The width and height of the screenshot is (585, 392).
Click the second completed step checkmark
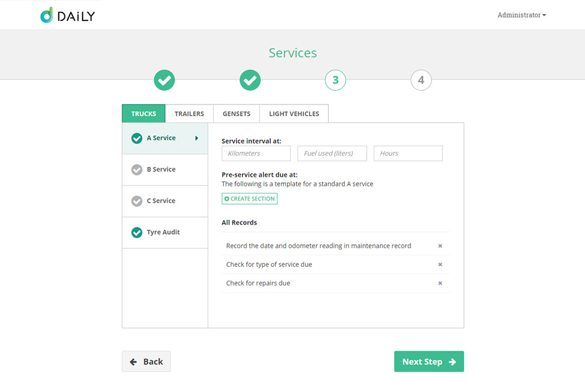(x=250, y=80)
